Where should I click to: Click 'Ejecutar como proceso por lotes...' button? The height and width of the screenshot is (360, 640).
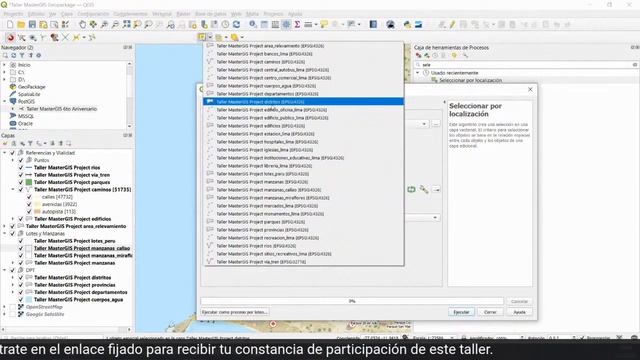pyautogui.click(x=235, y=312)
